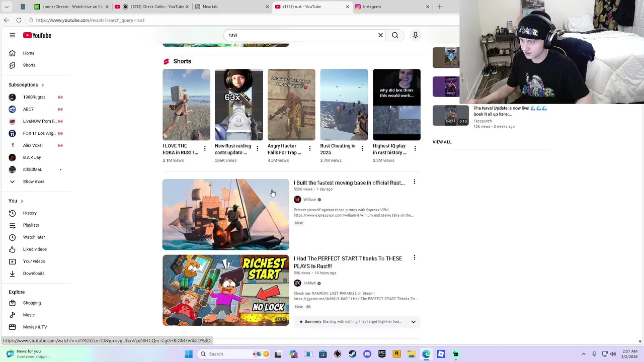Image resolution: width=644 pixels, height=362 pixels.
Task: Open the SebbyK channel link
Action: pos(309,283)
